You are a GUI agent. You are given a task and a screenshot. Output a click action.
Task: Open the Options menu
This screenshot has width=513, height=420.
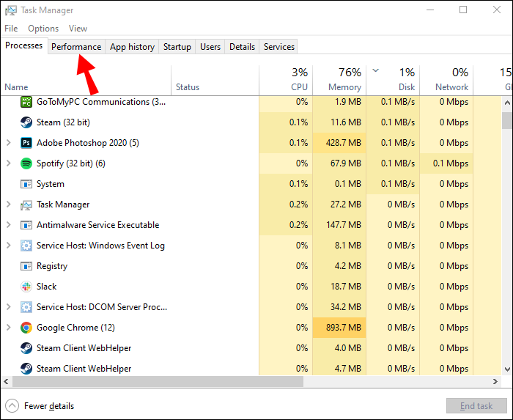click(43, 29)
